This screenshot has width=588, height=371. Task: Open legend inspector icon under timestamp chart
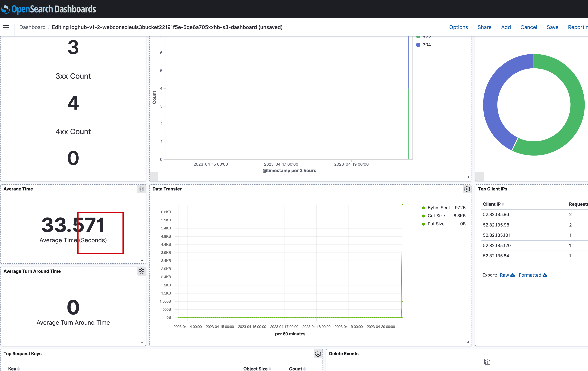(154, 176)
